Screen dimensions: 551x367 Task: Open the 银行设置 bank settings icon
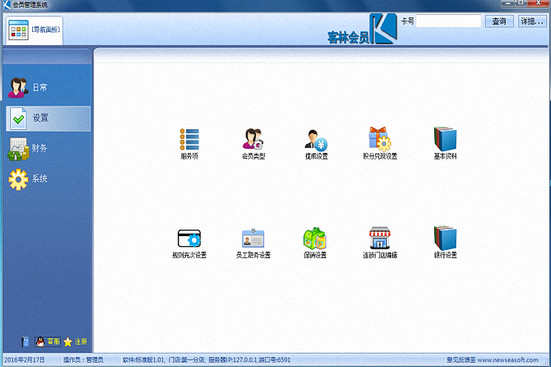click(445, 243)
